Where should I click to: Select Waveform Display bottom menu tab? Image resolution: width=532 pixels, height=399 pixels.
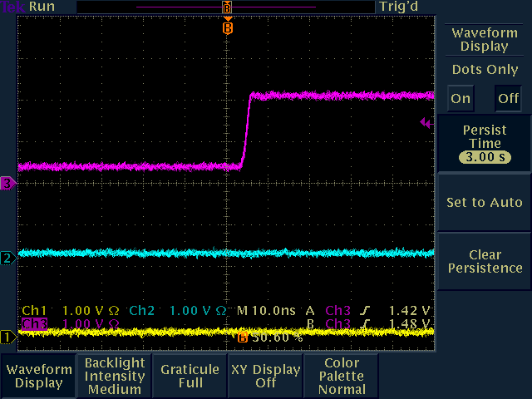pyautogui.click(x=38, y=376)
